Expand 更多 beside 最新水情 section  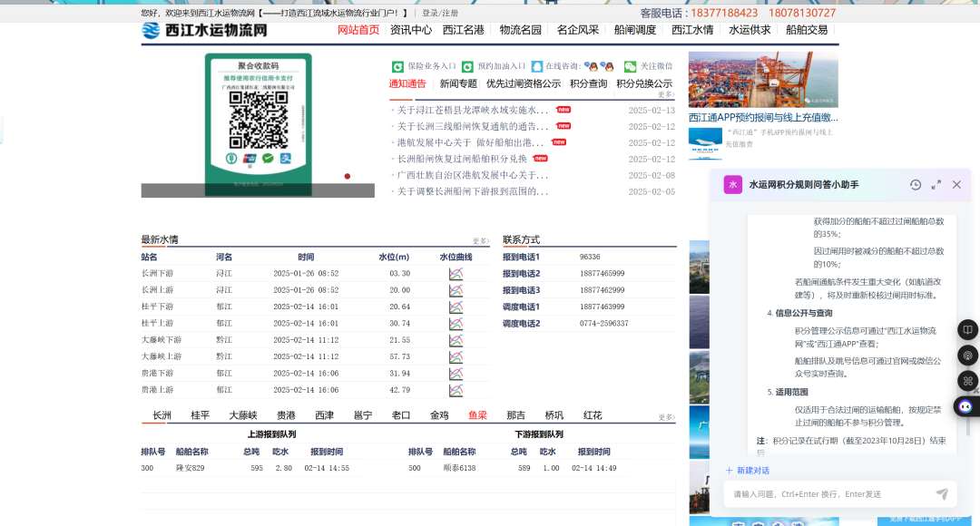480,241
